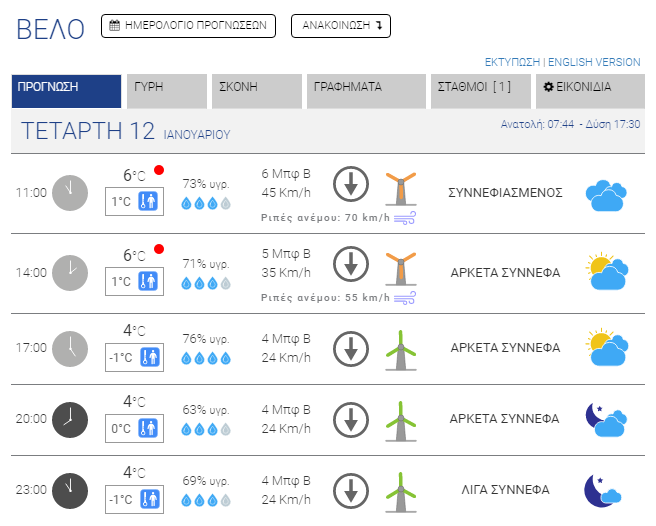The width and height of the screenshot is (656, 526).
Task: Switch to the ΓΥΡΗ tab
Action: (x=167, y=88)
